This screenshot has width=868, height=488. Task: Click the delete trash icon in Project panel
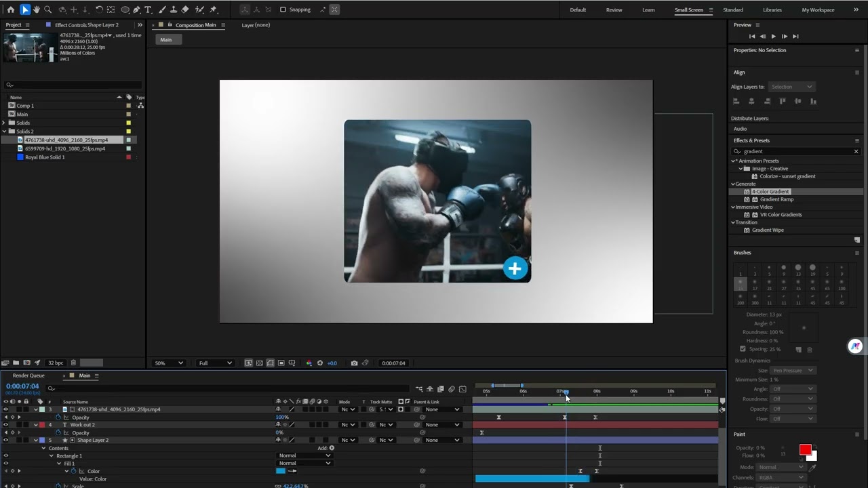(73, 363)
